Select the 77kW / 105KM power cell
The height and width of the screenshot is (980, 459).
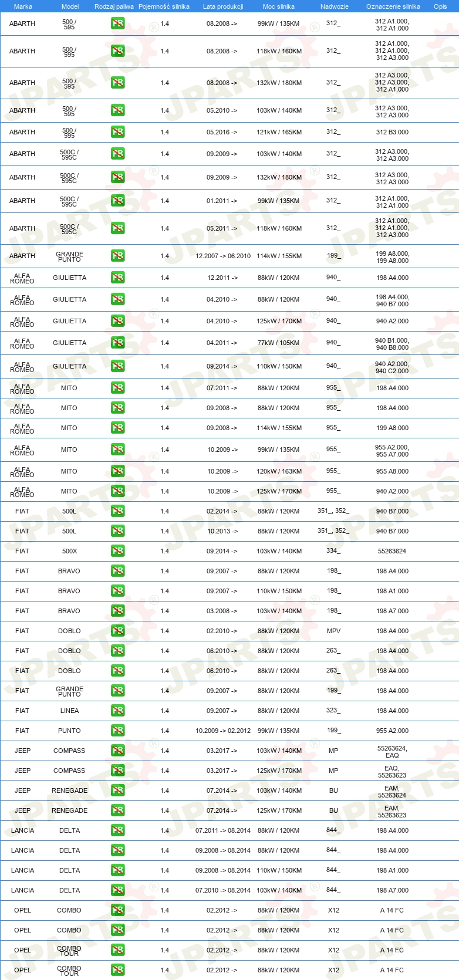pos(279,343)
